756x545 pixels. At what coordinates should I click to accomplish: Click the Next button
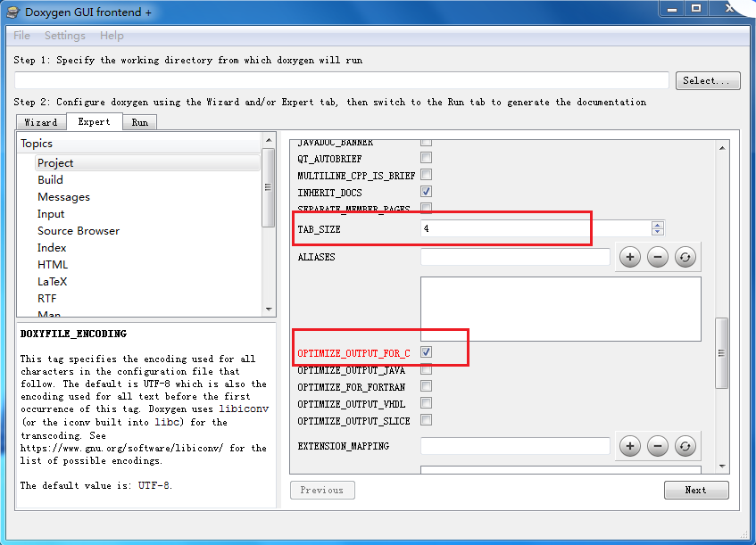pyautogui.click(x=696, y=490)
